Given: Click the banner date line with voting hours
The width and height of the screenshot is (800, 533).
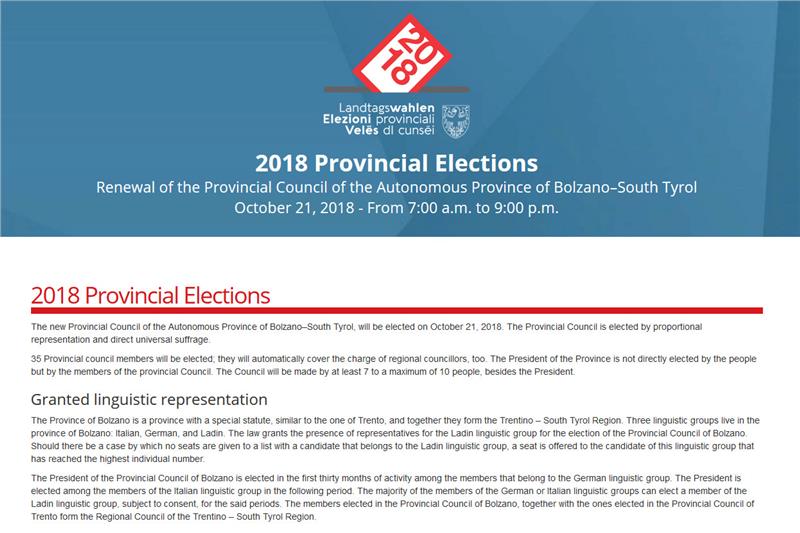Looking at the screenshot, I should tap(396, 208).
